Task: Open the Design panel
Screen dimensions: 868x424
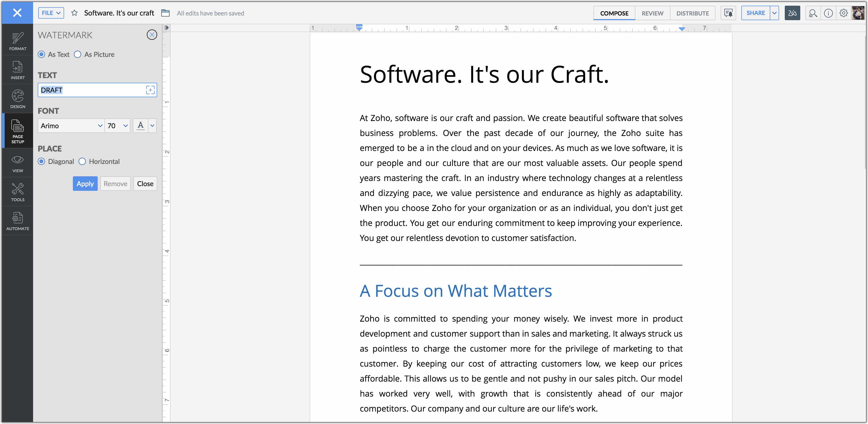Action: pyautogui.click(x=18, y=99)
